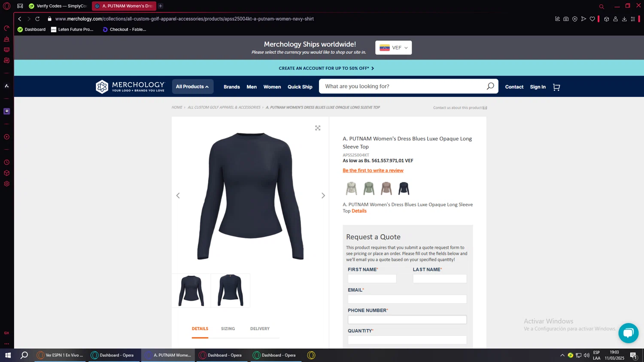The width and height of the screenshot is (644, 362).
Task: Click Be the first to write a review
Action: [x=373, y=171]
